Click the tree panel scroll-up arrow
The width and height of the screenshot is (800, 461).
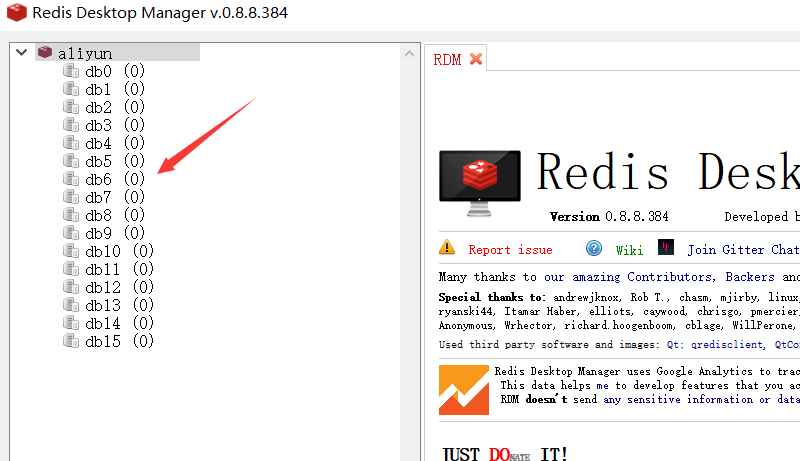tap(409, 53)
